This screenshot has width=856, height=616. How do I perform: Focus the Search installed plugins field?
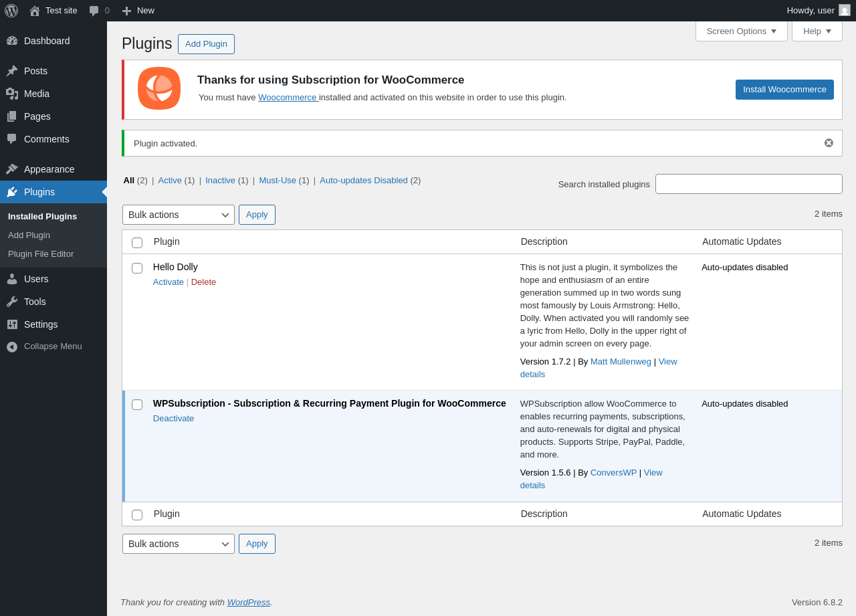pos(748,184)
